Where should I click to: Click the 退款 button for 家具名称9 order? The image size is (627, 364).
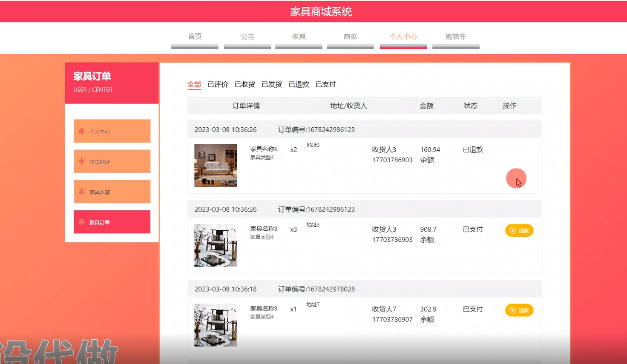(519, 230)
